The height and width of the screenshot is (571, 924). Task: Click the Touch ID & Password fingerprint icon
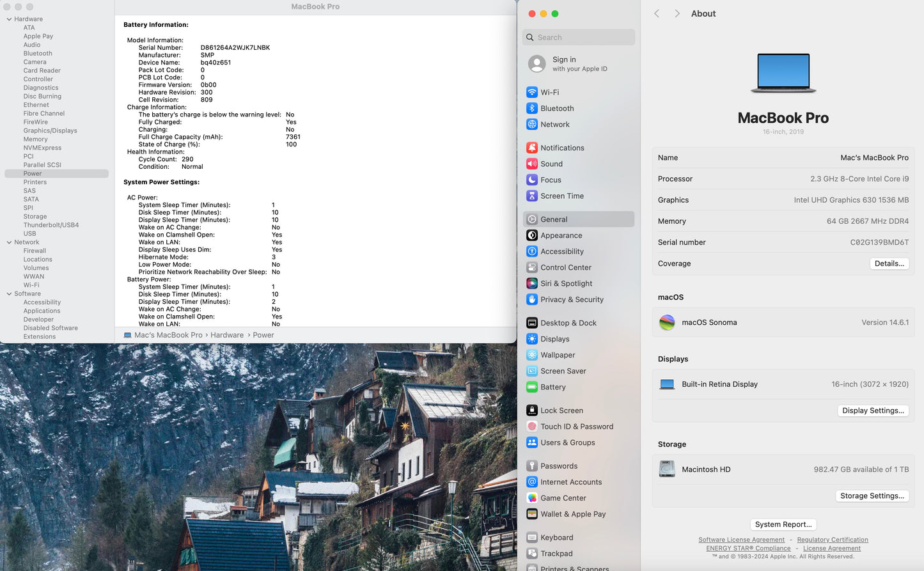[x=531, y=426]
